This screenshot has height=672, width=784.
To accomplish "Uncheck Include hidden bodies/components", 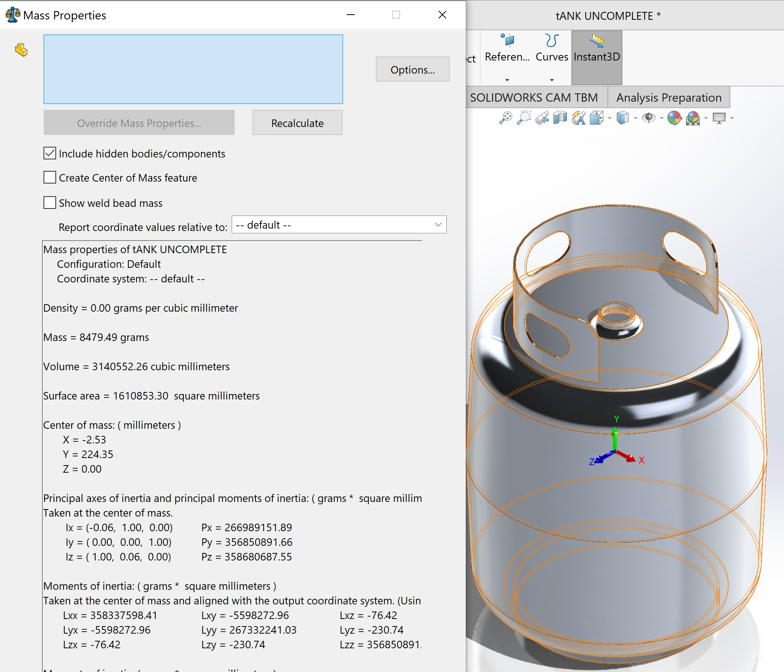I will tap(50, 153).
